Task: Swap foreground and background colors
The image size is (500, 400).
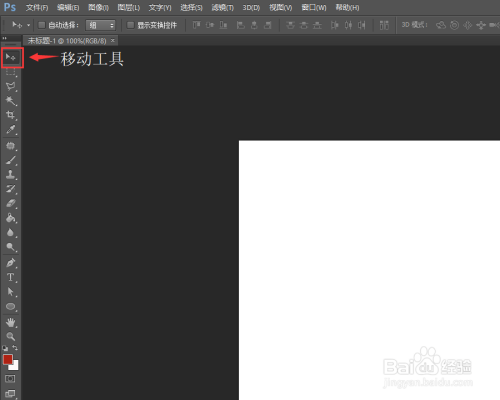Action: point(15,348)
